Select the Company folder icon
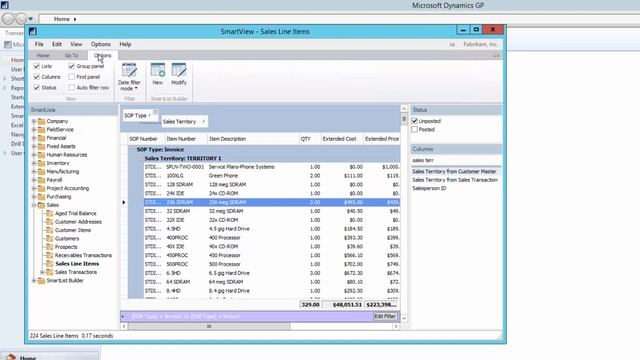This screenshot has height=360, width=640. pyautogui.click(x=41, y=121)
